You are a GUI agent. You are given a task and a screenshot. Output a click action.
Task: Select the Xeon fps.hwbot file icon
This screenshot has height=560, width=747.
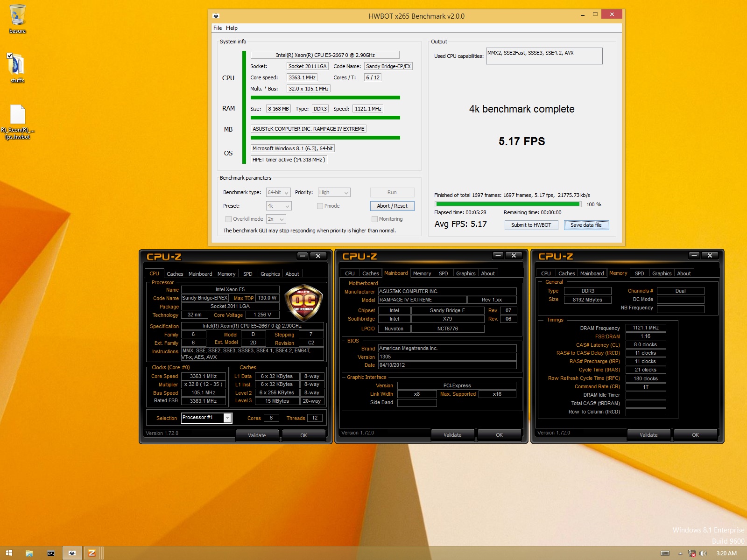17,121
